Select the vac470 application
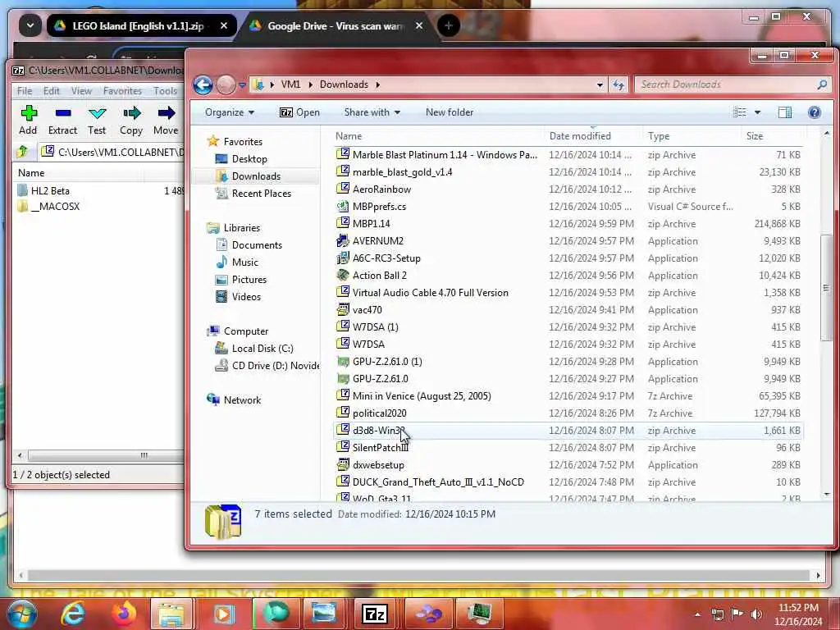Image resolution: width=840 pixels, height=630 pixels. (568, 309)
